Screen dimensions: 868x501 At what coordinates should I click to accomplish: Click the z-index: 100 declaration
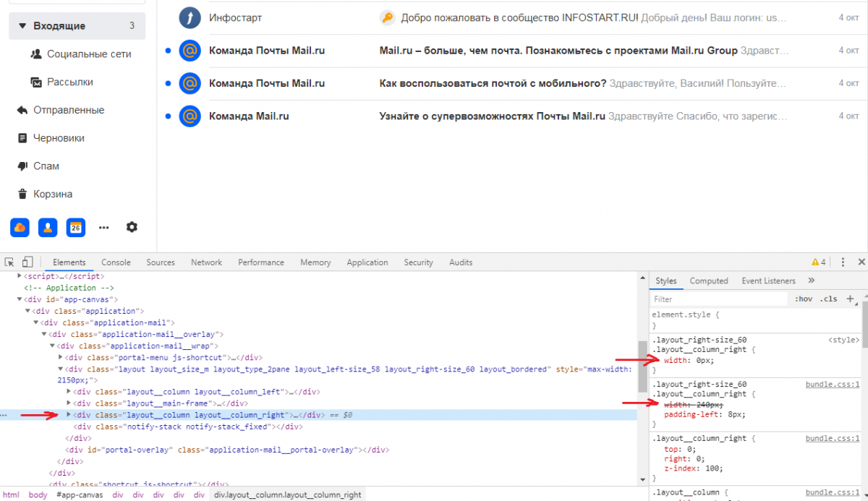(694, 470)
